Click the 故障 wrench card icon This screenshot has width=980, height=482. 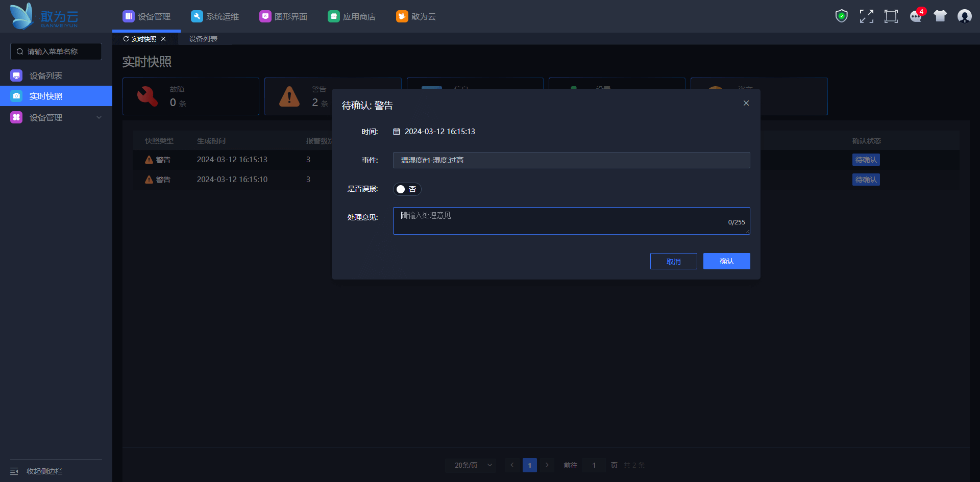(148, 96)
